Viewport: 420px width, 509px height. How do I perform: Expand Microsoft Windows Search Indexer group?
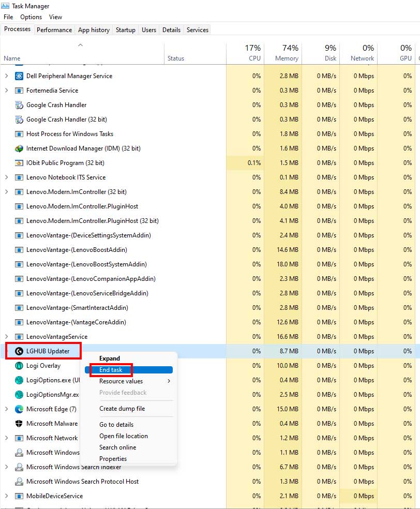pos(7,467)
